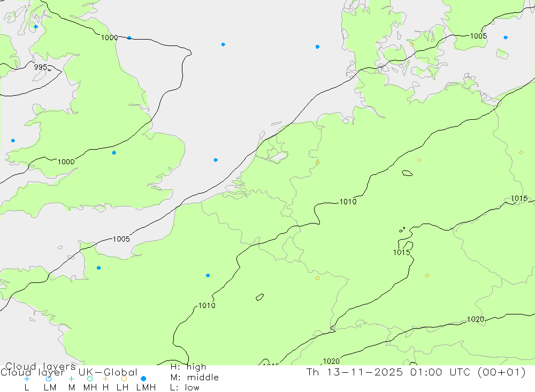The width and height of the screenshot is (535, 392).
Task: Click small closed isobar loop in northern Germany
Action: 407,173
